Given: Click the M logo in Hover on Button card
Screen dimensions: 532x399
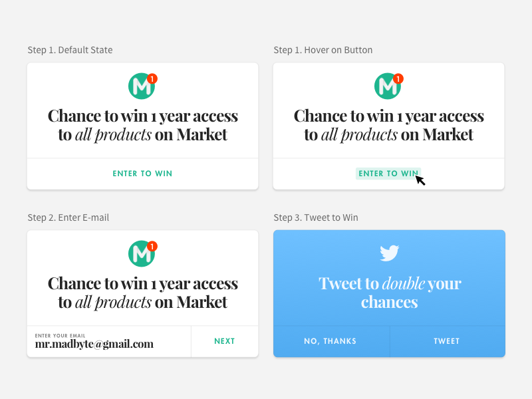Looking at the screenshot, I should pyautogui.click(x=387, y=87).
